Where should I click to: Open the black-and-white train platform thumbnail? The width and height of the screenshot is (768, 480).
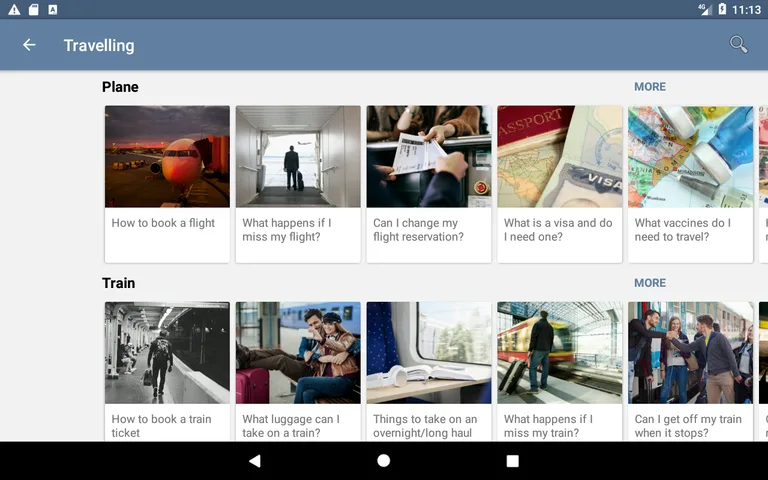167,353
